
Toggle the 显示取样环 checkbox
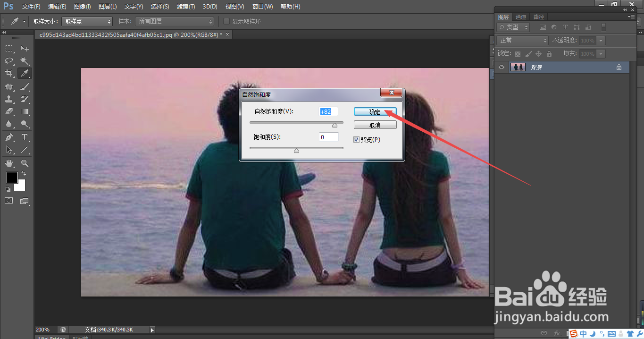pyautogui.click(x=226, y=21)
